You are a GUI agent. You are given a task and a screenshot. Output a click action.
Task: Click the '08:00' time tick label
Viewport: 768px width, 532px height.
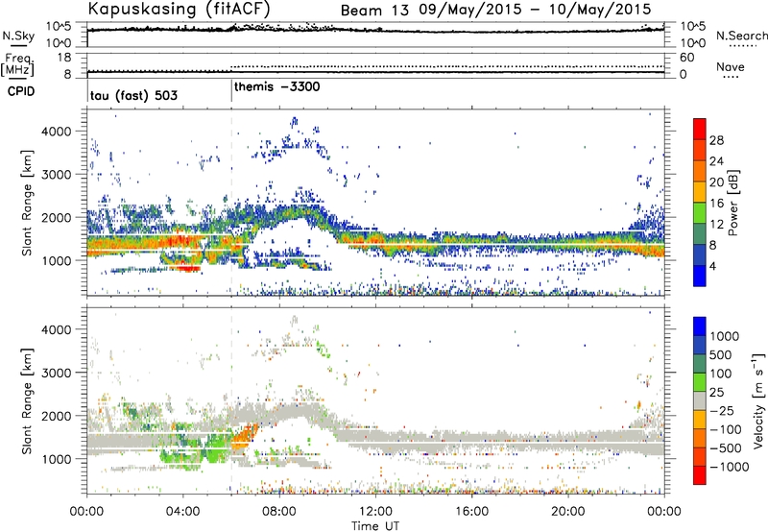(x=279, y=512)
